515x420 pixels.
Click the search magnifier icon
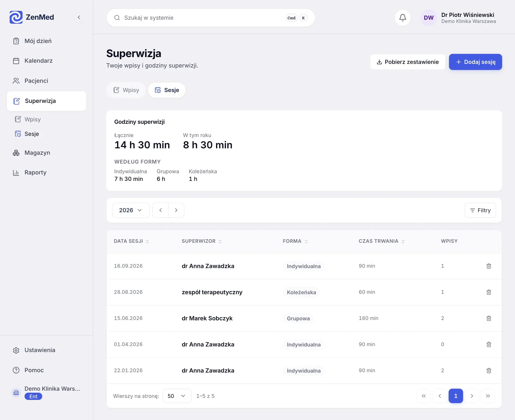tap(117, 18)
